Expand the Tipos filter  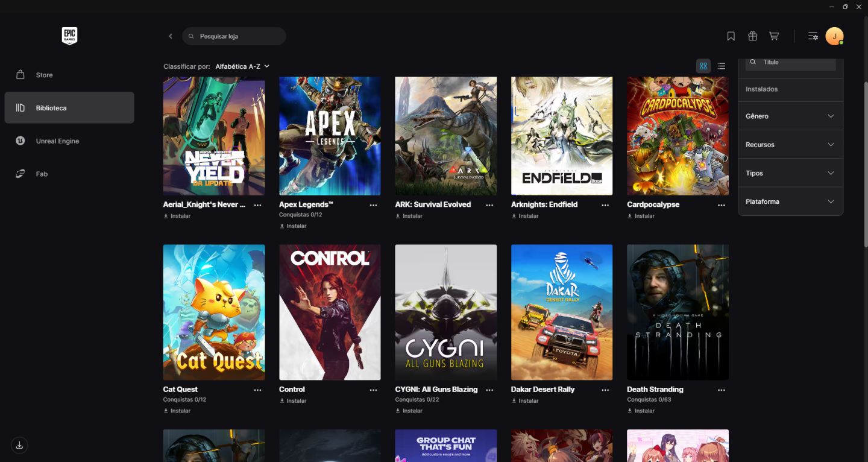tap(790, 173)
